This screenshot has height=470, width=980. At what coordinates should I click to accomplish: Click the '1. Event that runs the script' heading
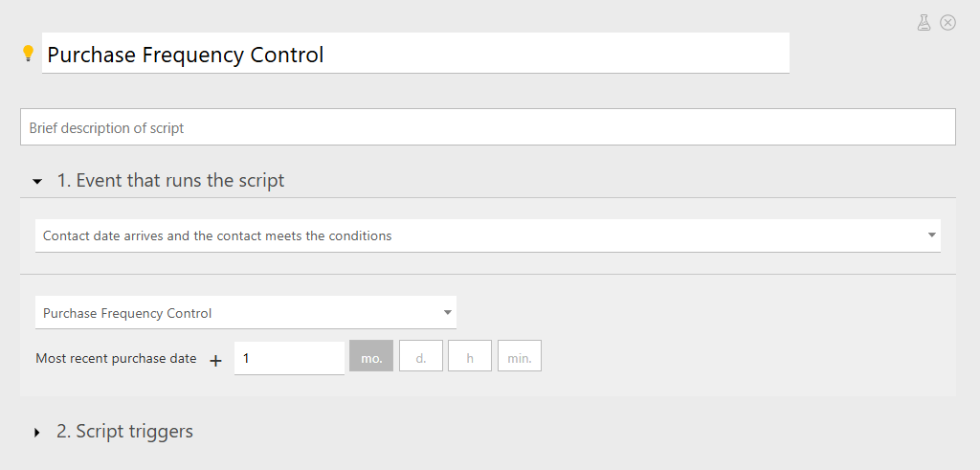pos(170,181)
